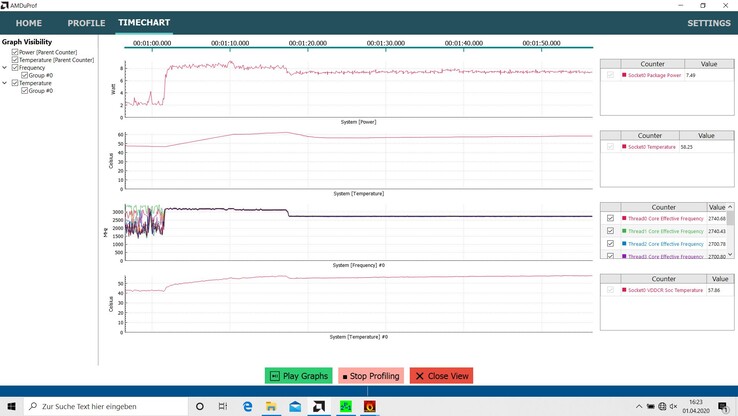Click the Graph Visibility heading
Viewport: 738px width, 416px height.
pyautogui.click(x=27, y=42)
